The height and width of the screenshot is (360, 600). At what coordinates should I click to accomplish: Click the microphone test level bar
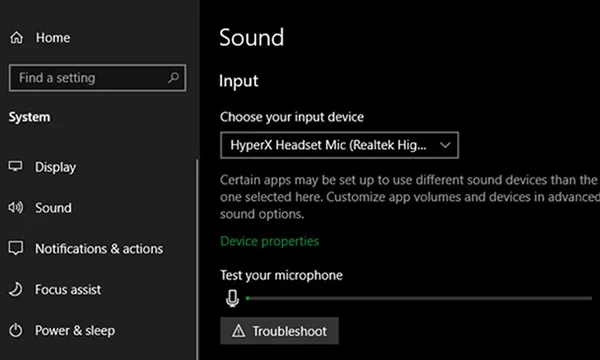[419, 298]
